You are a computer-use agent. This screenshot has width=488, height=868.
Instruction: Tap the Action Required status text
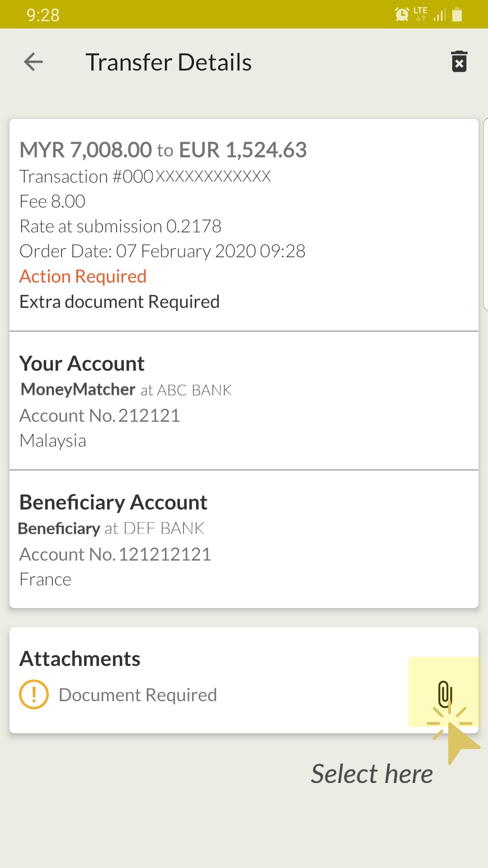point(83,276)
